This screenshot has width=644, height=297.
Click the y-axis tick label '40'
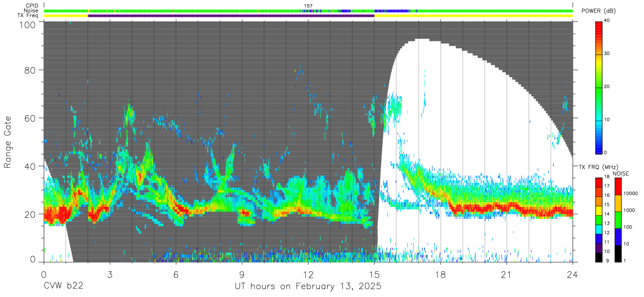tap(31, 166)
